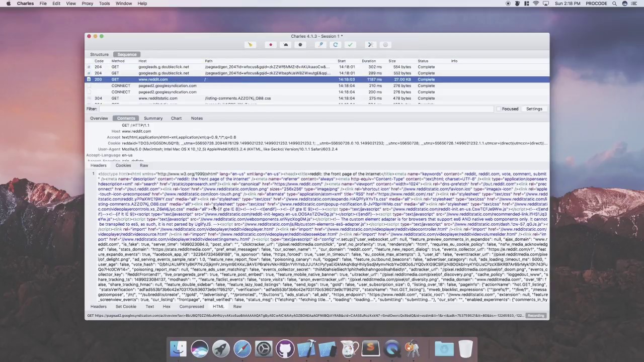This screenshot has height=362, width=644.
Task: Click into the Filter text field
Action: (x=296, y=109)
